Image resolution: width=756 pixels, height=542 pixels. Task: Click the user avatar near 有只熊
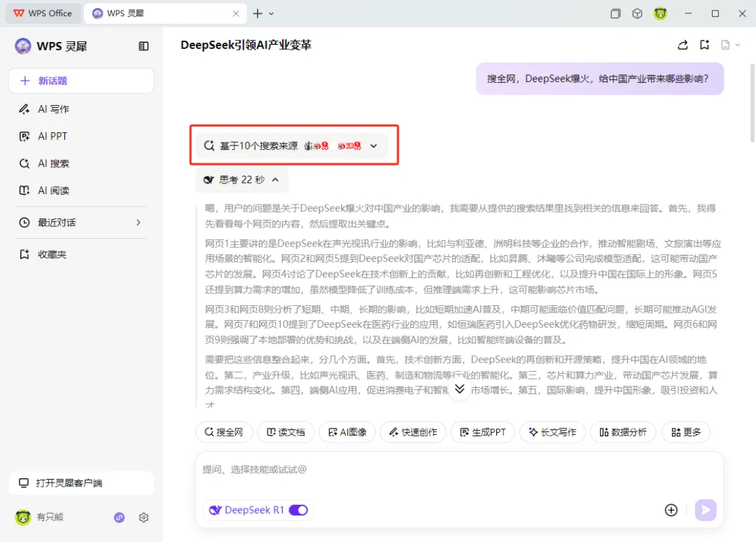click(22, 517)
